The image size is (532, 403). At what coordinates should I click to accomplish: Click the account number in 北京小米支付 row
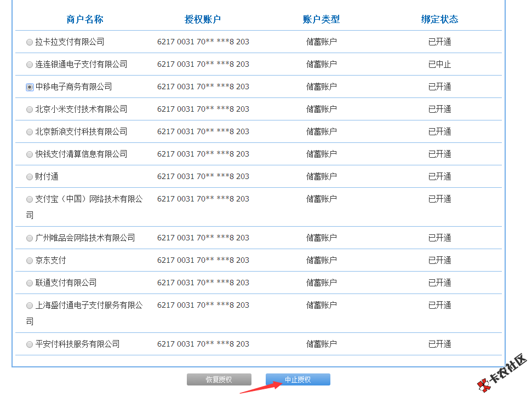(x=203, y=109)
